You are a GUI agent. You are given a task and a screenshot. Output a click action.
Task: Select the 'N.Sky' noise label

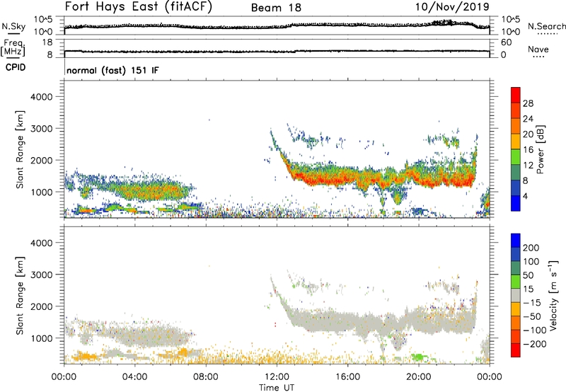click(x=13, y=26)
